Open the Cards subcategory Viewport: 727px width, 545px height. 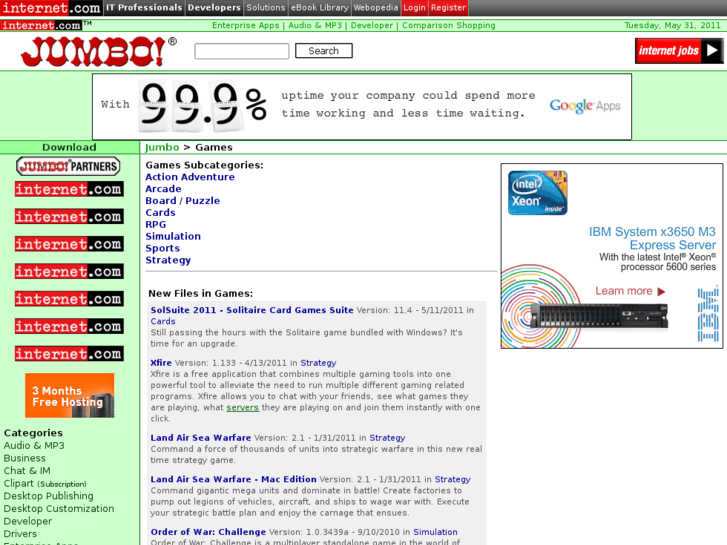coord(160,213)
